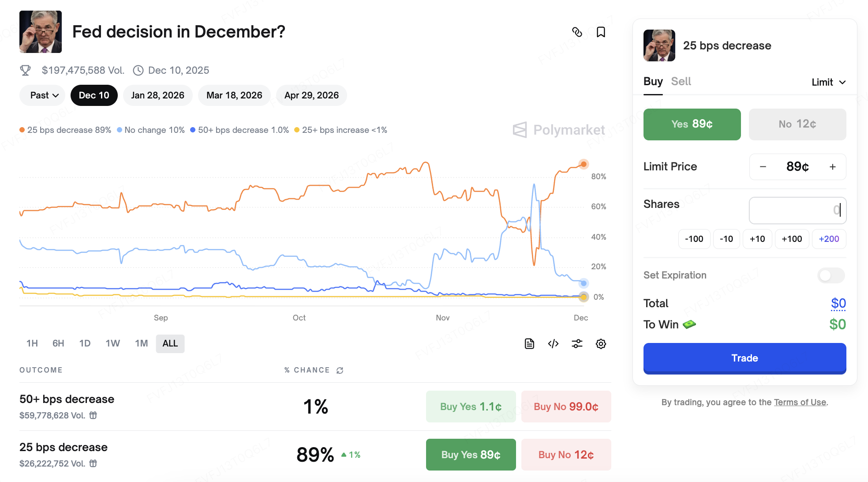Toggle the Set Expiration switch

[x=831, y=275]
